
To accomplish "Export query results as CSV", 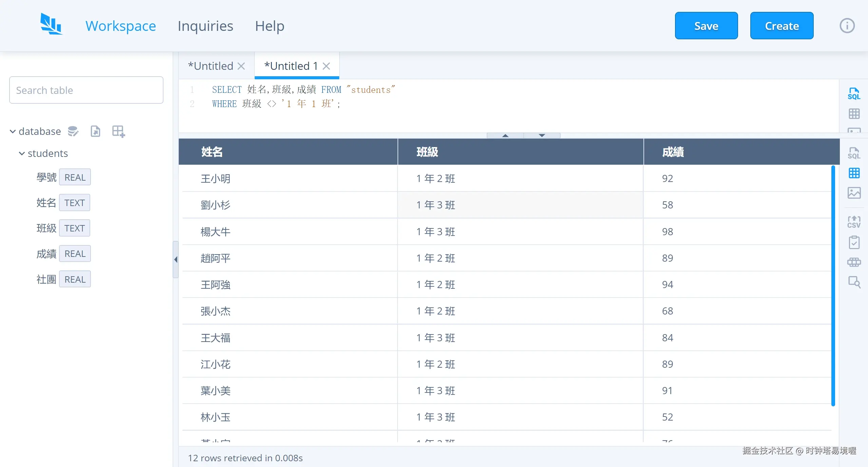I will tap(854, 221).
